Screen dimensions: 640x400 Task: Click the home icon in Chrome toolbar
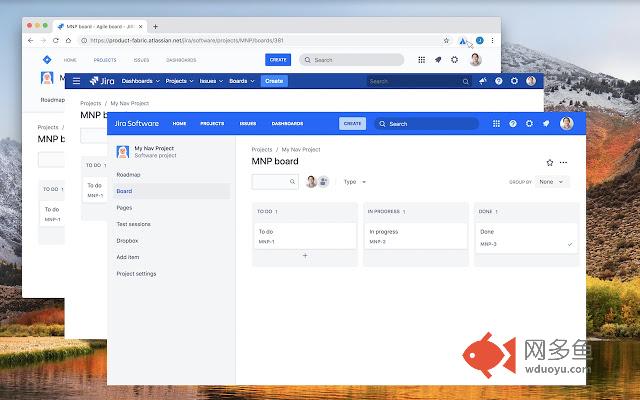point(68,40)
